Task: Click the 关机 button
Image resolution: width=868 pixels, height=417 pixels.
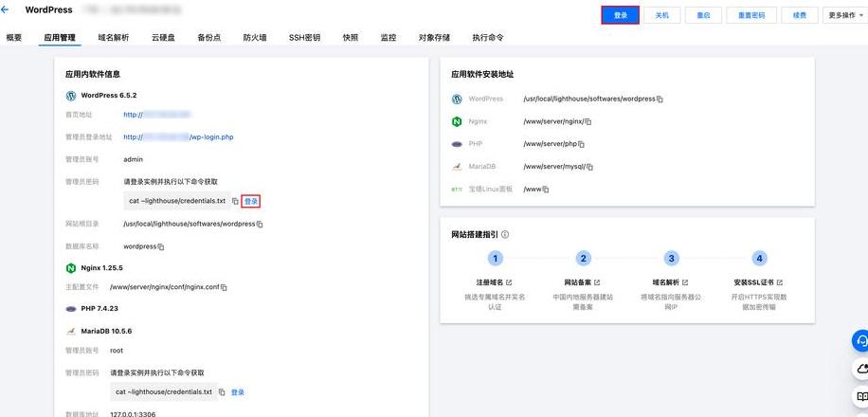Action: click(662, 15)
